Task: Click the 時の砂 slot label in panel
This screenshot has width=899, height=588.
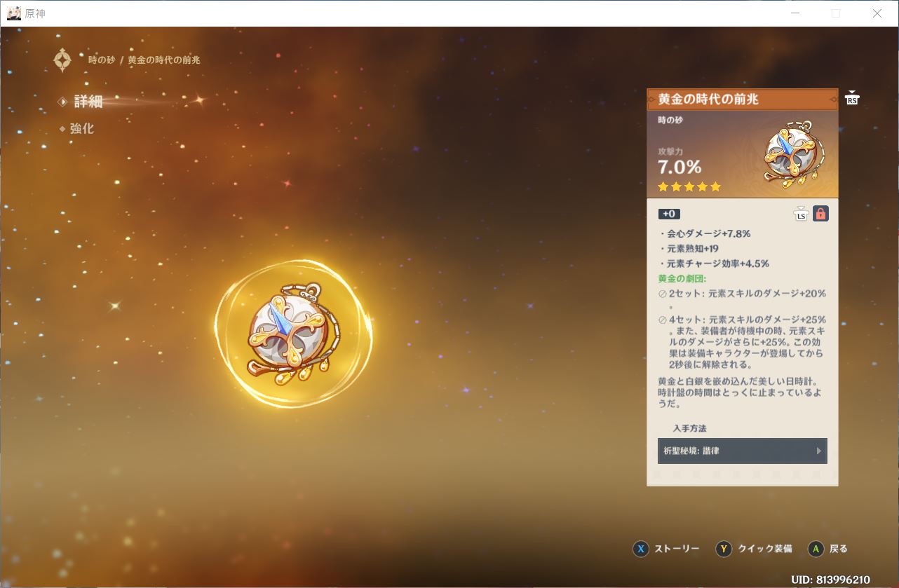Action: pos(670,120)
